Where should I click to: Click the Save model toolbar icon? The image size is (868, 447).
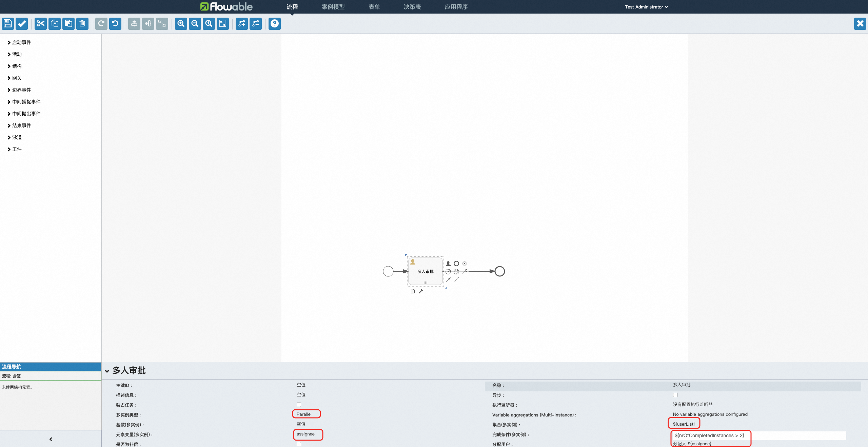tap(8, 23)
